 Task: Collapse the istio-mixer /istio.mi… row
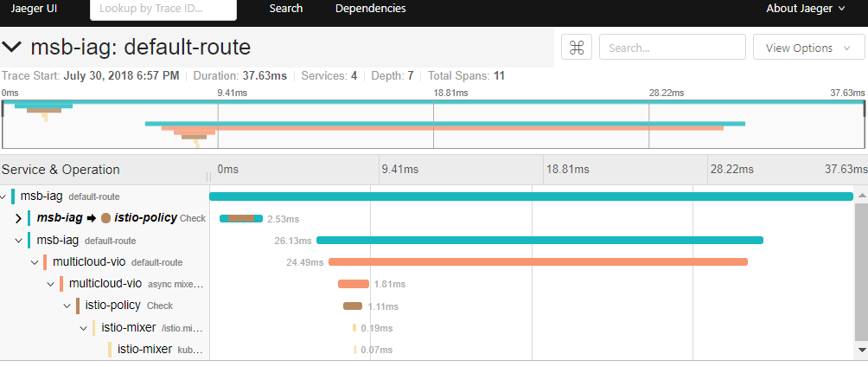(x=84, y=328)
